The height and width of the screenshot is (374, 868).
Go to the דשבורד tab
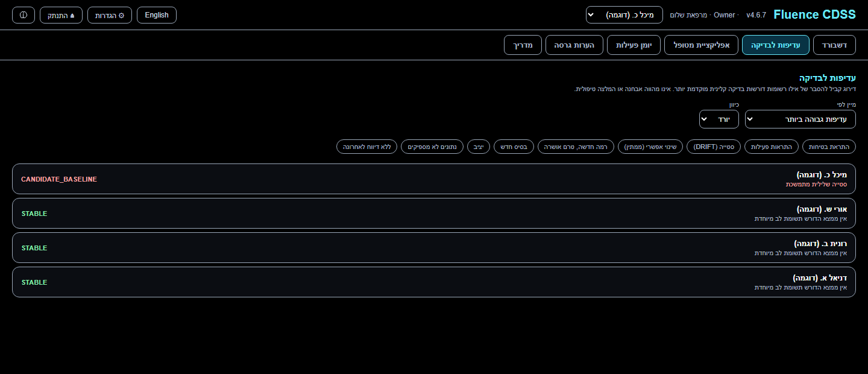coord(834,45)
